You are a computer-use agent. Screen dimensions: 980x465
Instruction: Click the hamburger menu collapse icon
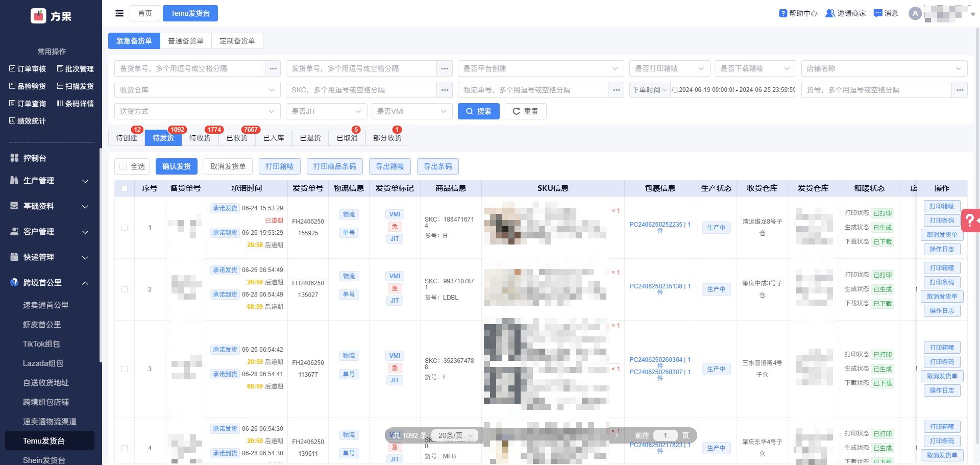pyautogui.click(x=119, y=13)
